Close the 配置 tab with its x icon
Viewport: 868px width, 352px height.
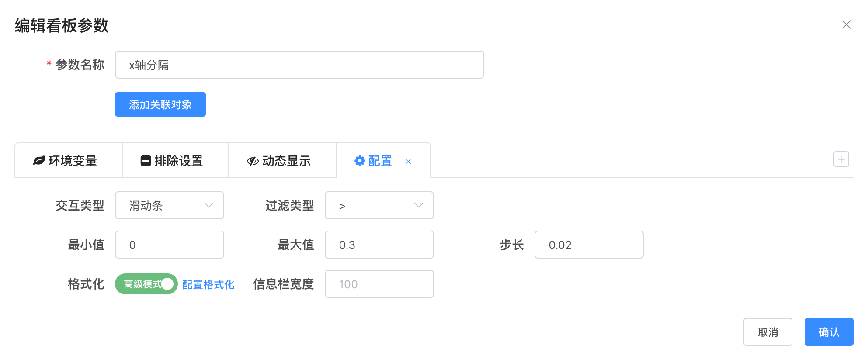[x=408, y=162]
